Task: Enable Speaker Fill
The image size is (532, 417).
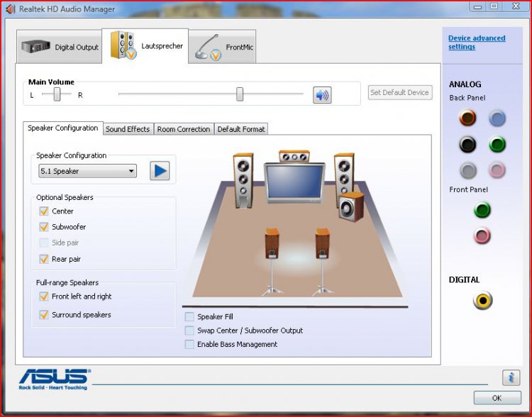Action: pos(189,317)
